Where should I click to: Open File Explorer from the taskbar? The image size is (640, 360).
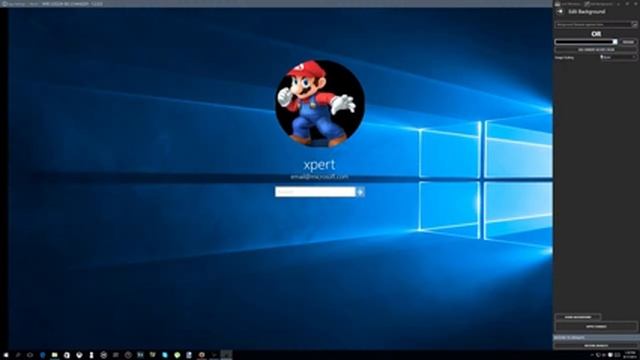(x=54, y=355)
